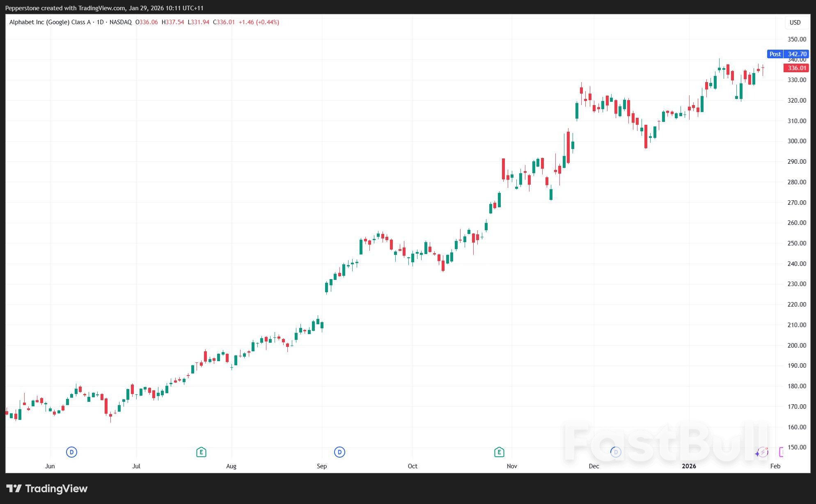This screenshot has height=504, width=816.
Task: Click the 1D interval in chart legend
Action: tap(100, 22)
